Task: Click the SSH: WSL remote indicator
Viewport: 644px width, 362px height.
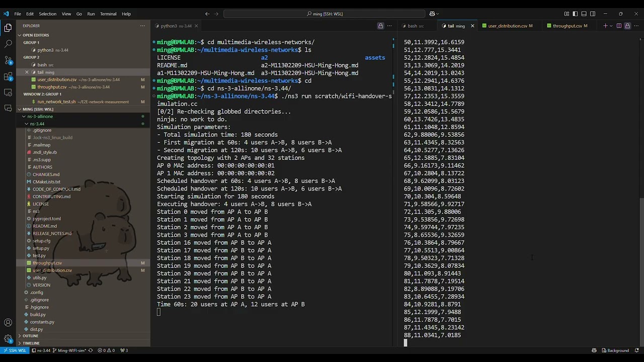Action: 15,350
